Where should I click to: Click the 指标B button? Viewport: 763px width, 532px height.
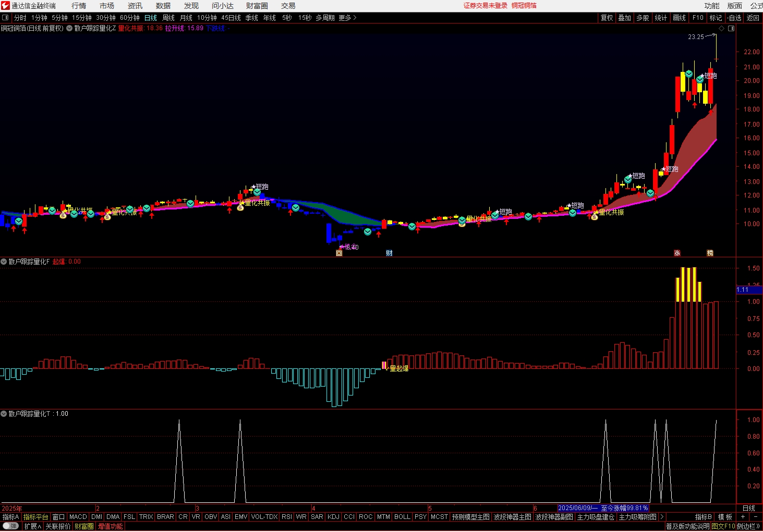[x=704, y=517]
